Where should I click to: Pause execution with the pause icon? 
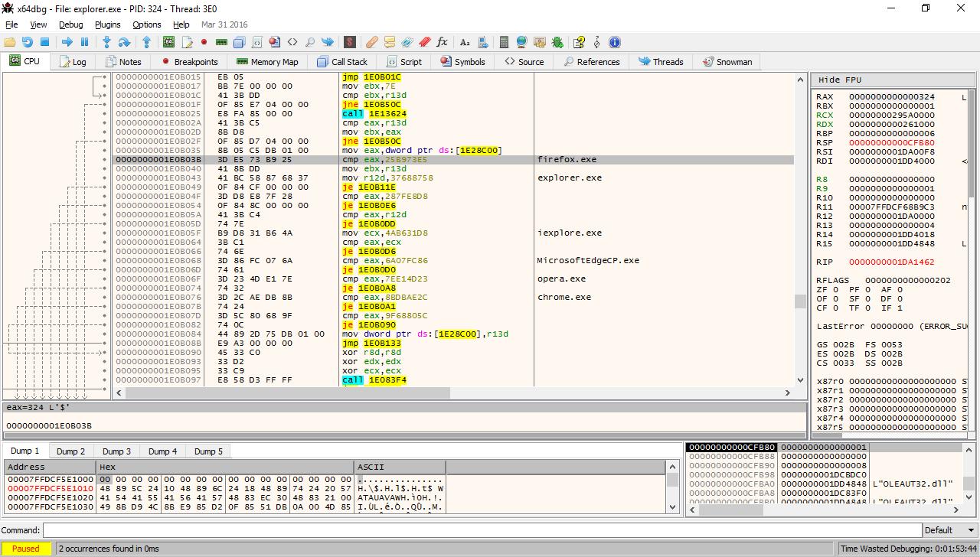[84, 42]
